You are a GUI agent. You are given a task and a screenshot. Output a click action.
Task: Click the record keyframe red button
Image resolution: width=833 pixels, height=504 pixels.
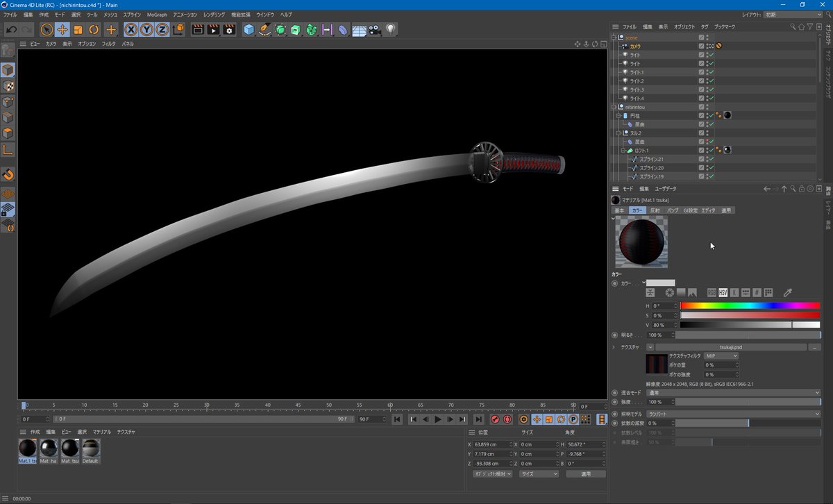(495, 419)
